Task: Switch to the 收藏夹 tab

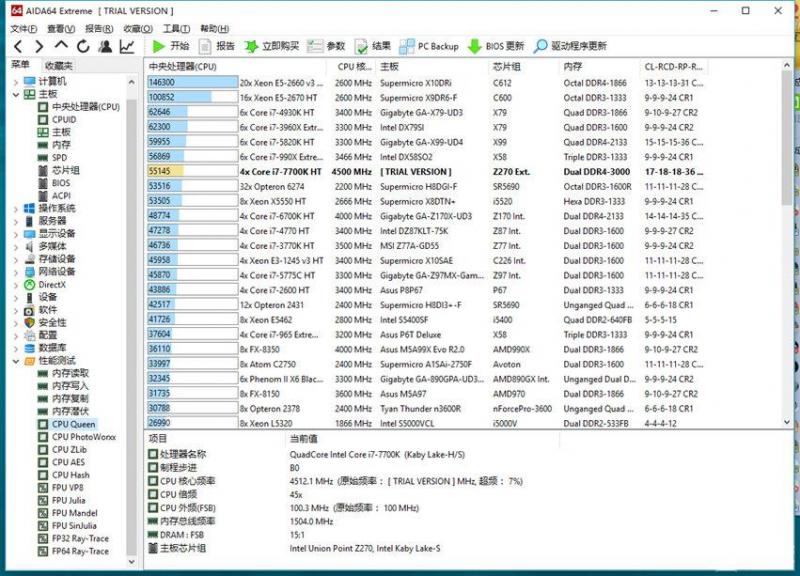Action: 59,65
